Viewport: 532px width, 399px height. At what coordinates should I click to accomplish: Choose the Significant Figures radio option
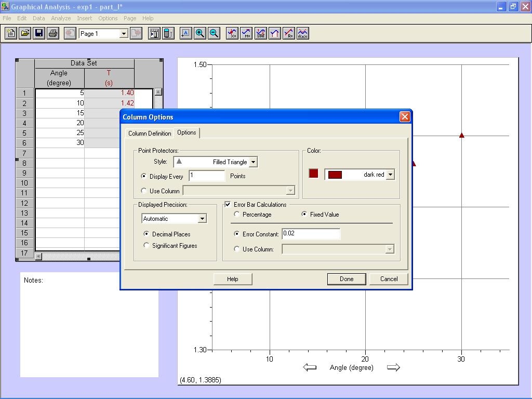[x=147, y=245]
